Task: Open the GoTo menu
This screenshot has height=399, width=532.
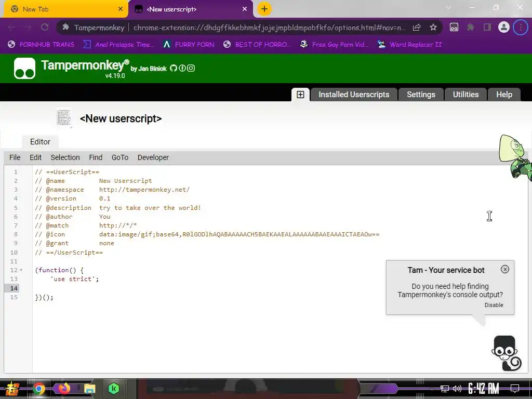Action: click(x=120, y=157)
